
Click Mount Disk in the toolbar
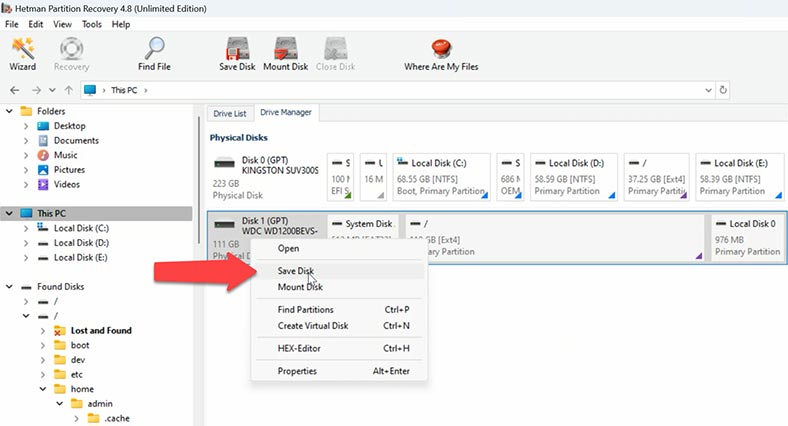click(285, 54)
